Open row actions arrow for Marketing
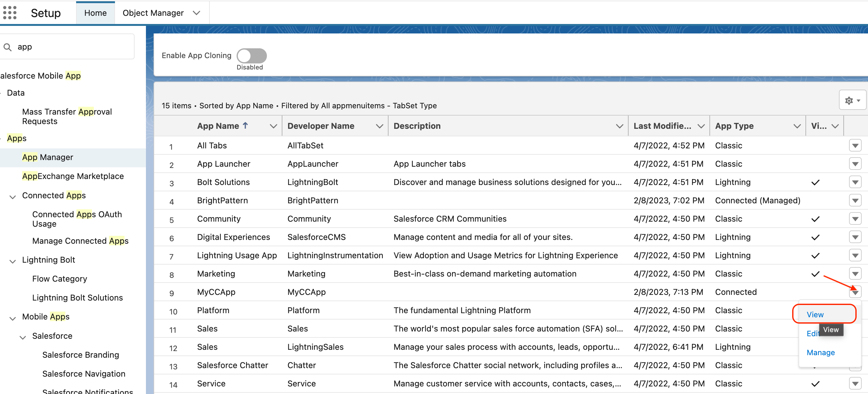 [x=855, y=274]
